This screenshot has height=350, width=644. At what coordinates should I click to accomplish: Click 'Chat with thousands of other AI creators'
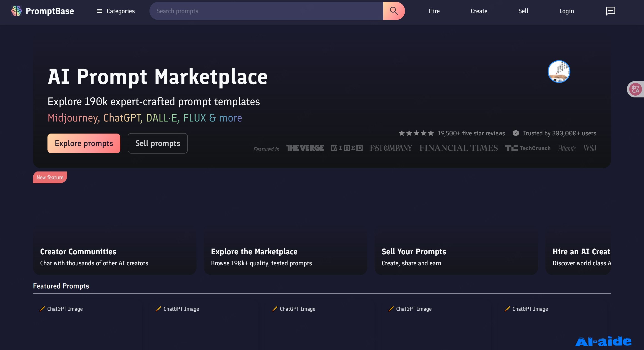pos(94,263)
